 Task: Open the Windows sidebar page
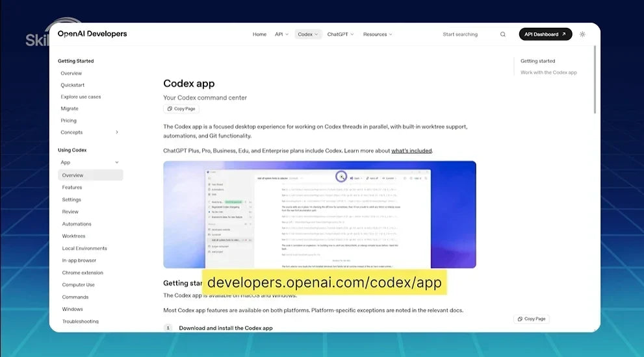click(x=72, y=309)
